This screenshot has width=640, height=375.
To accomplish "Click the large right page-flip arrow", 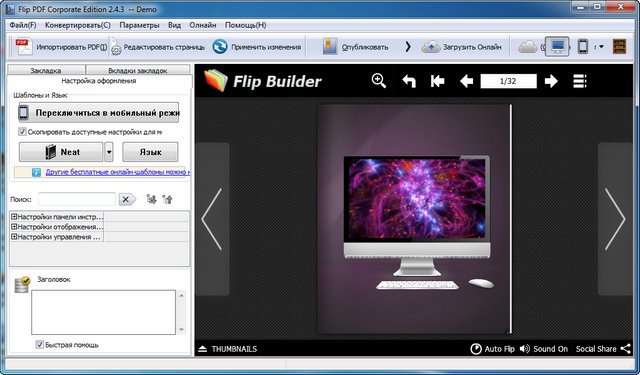I will tap(616, 219).
